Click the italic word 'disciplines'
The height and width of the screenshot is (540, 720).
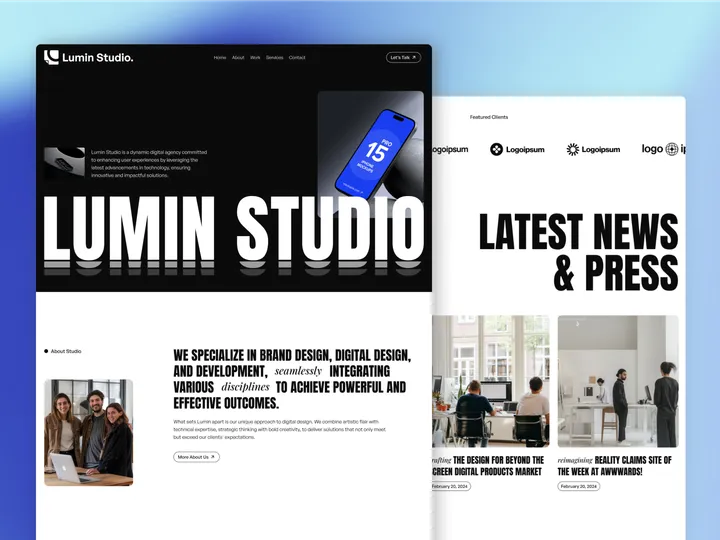coord(245,387)
